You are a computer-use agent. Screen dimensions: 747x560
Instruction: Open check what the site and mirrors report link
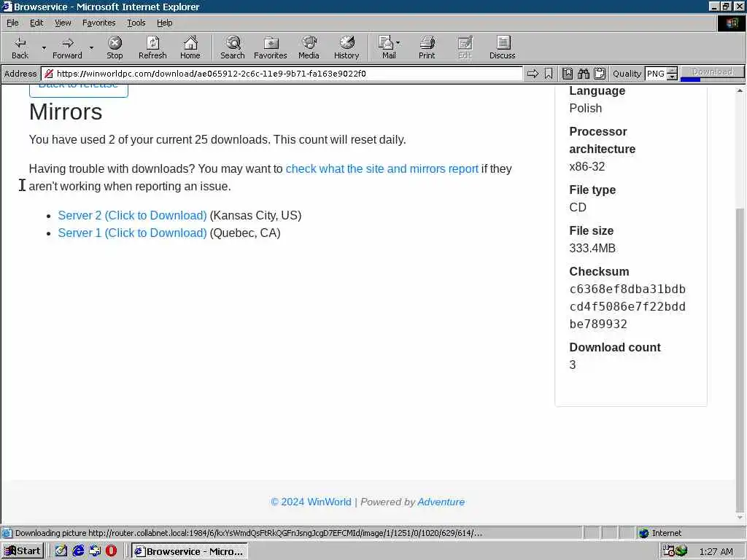tap(382, 168)
